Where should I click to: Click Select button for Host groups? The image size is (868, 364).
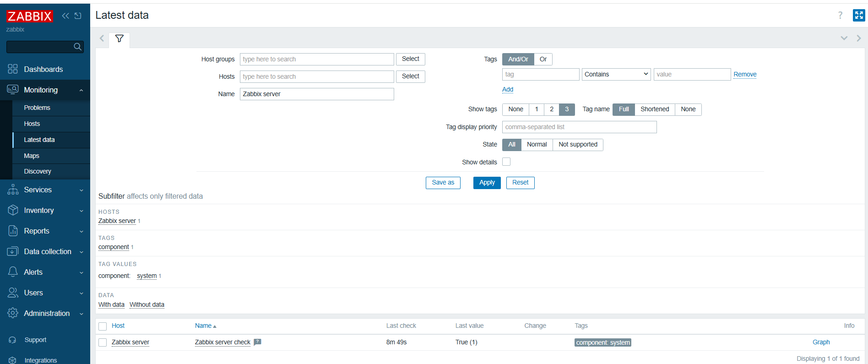[411, 59]
